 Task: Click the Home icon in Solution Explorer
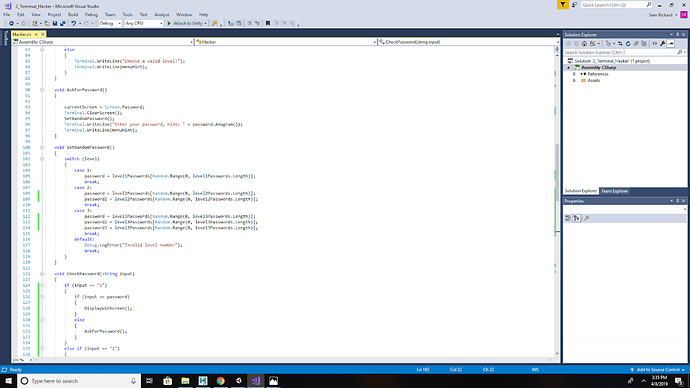(584, 44)
